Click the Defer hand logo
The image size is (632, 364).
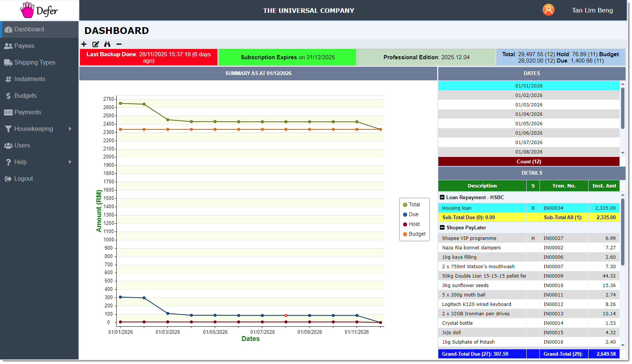28,10
